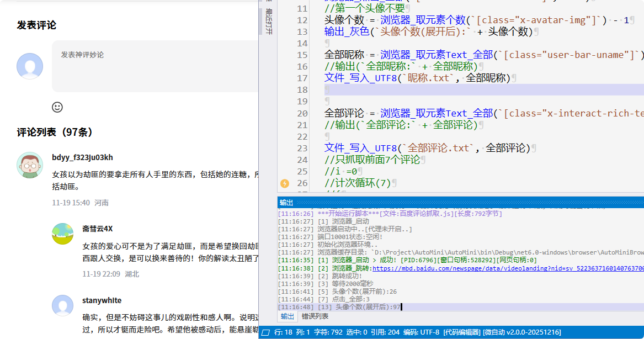This screenshot has width=644, height=339.
Task: Type in the 发表神评妙论 comment field
Action: 155,66
